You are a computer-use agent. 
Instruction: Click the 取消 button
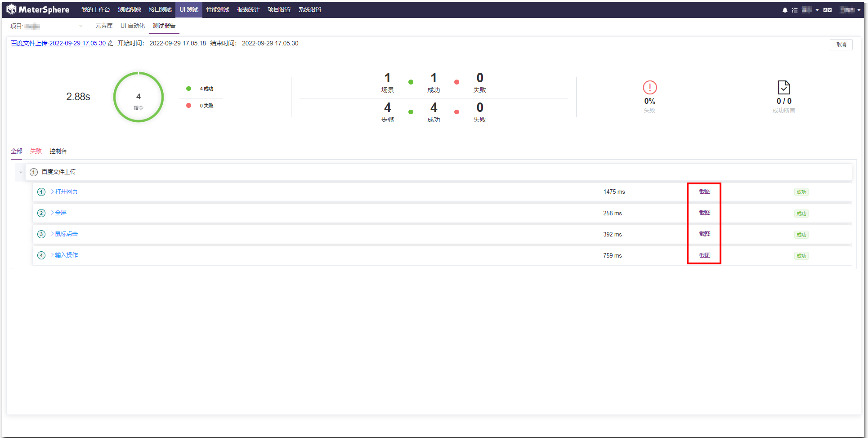click(x=841, y=45)
